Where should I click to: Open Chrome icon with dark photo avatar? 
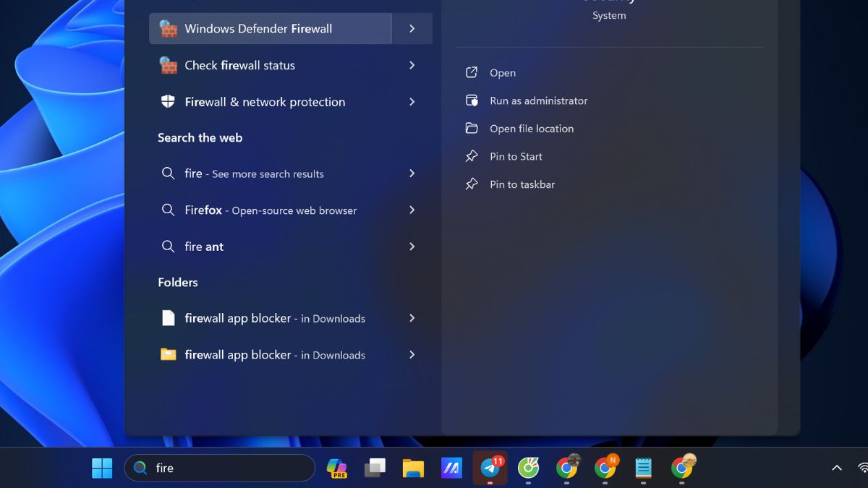coord(568,468)
